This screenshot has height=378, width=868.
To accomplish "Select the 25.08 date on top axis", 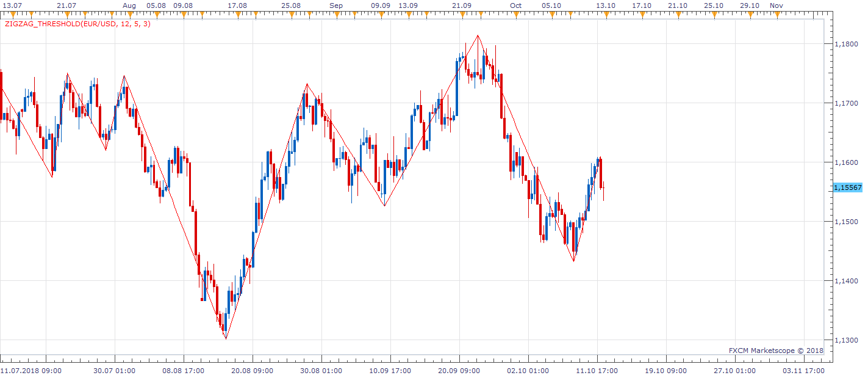I will tap(291, 5).
